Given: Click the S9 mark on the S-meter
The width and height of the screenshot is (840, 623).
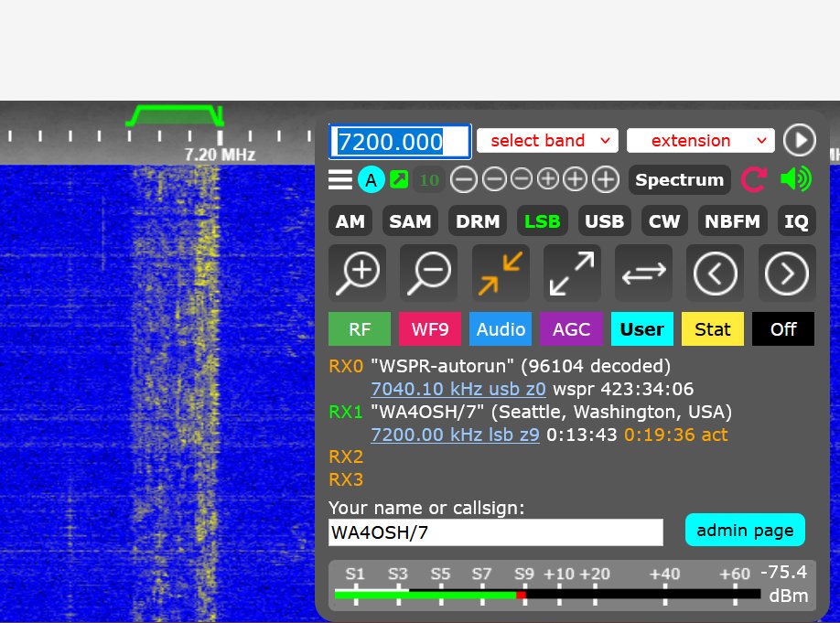Looking at the screenshot, I should (524, 575).
